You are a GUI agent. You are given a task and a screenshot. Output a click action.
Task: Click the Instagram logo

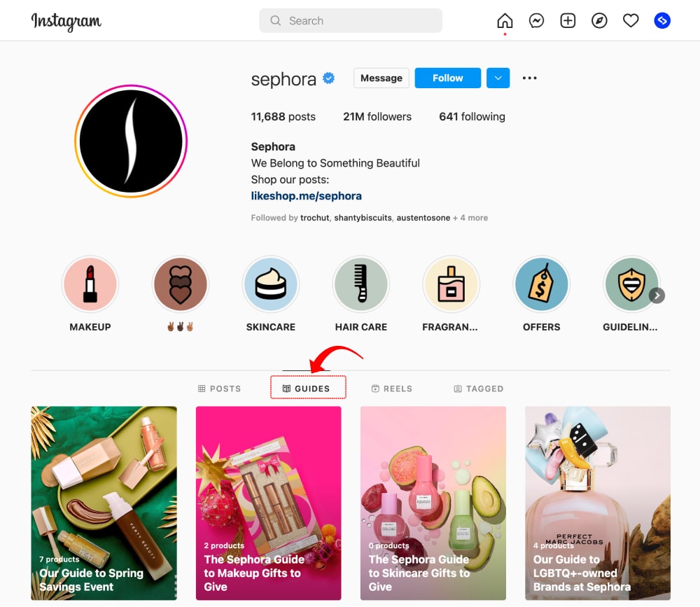click(x=66, y=21)
